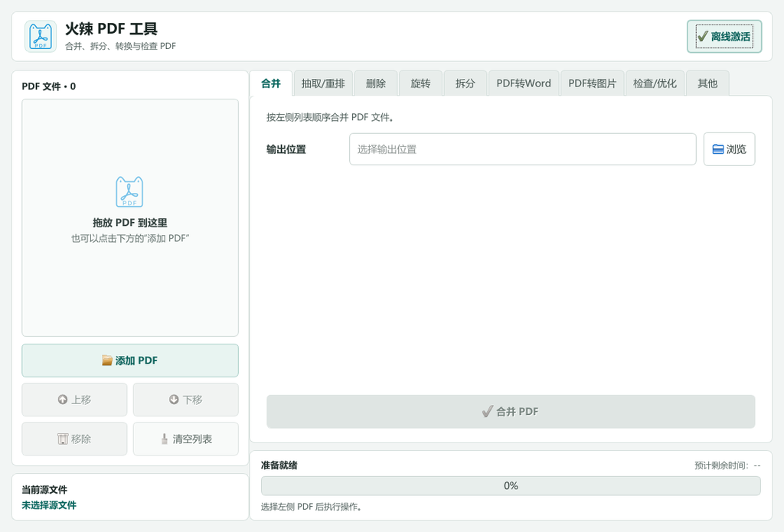Screen dimensions: 784x532
Task: Click the PDF cat logo in header
Action: tap(41, 37)
